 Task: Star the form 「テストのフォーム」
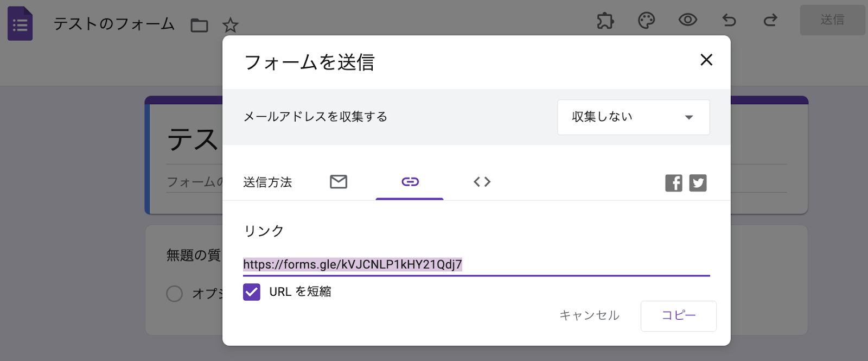[231, 24]
